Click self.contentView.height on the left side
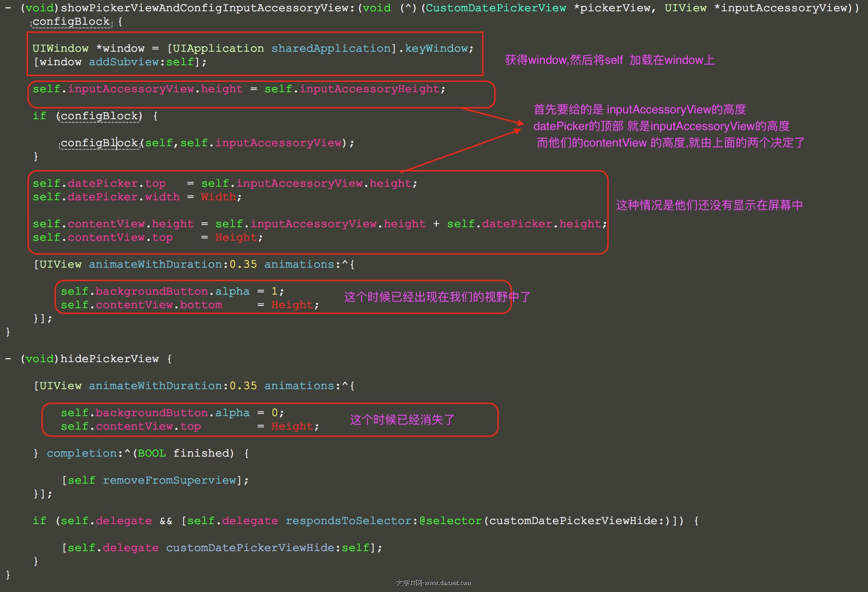 pyautogui.click(x=113, y=224)
